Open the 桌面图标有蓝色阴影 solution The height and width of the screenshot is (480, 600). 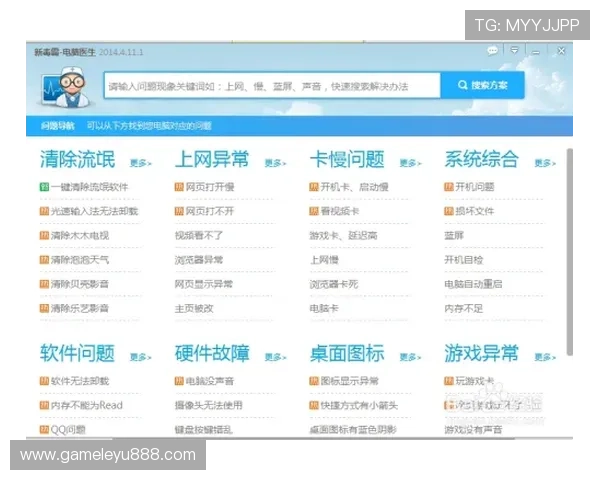354,429
